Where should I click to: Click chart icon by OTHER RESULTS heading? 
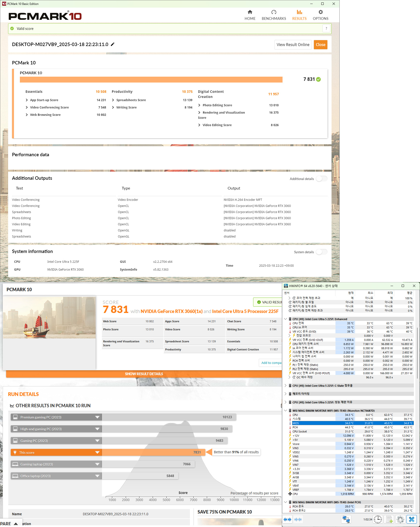tap(12, 406)
